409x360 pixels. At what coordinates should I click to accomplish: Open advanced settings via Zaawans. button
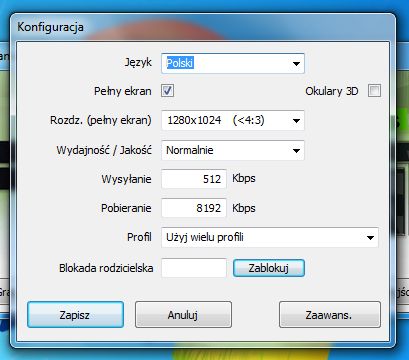tap(329, 315)
